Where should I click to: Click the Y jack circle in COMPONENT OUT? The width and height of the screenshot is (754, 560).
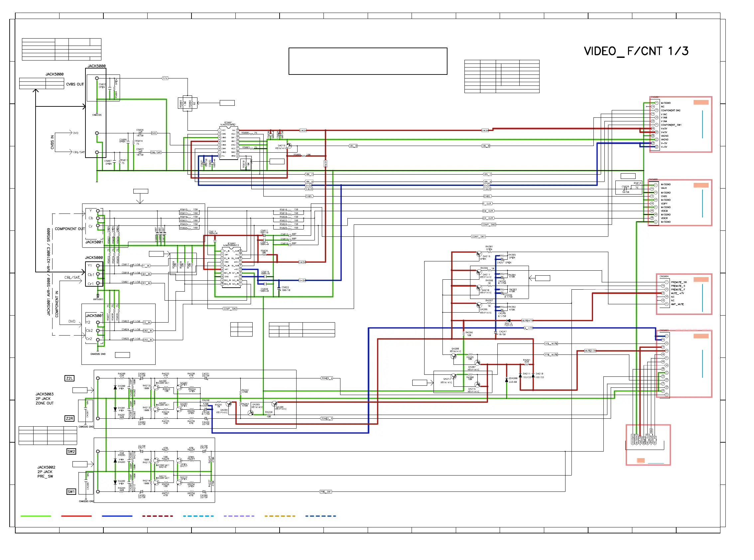coord(98,211)
